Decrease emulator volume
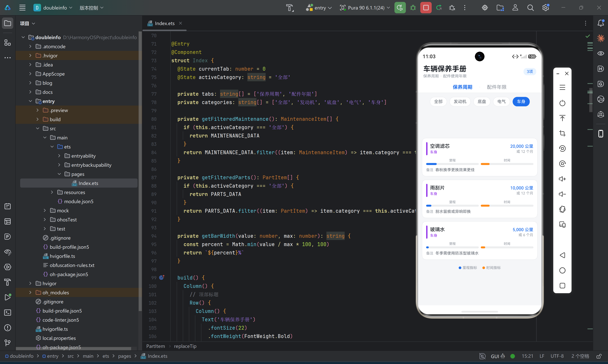The image size is (608, 364). point(562,194)
